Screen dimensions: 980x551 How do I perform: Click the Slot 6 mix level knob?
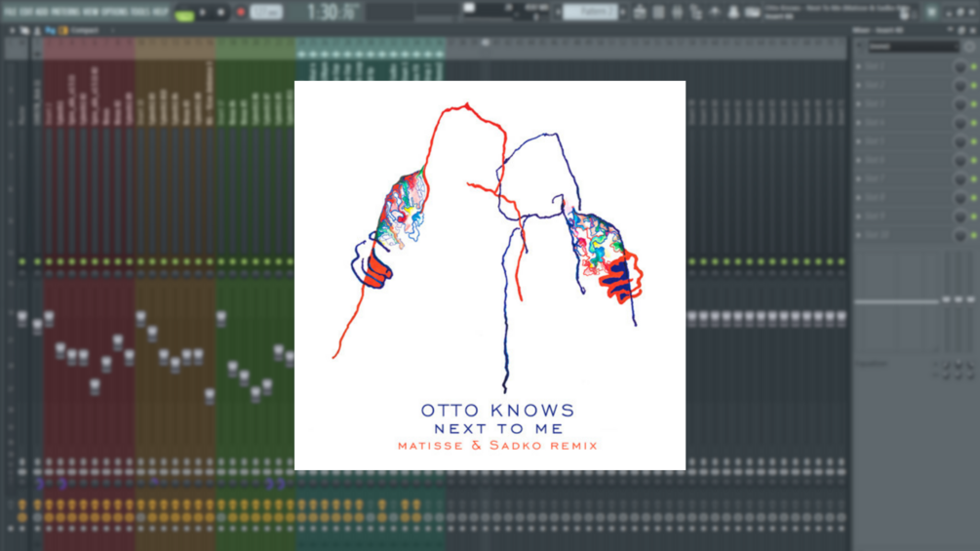[x=960, y=161]
